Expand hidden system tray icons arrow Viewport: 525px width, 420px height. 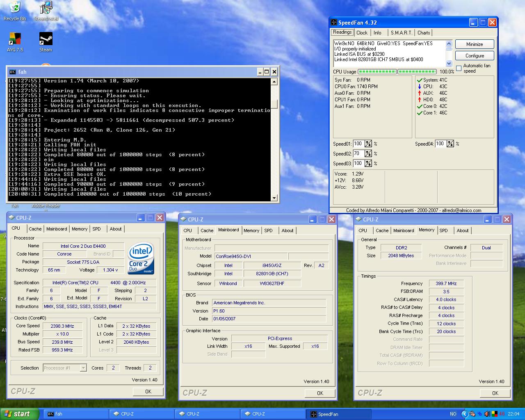(465, 414)
